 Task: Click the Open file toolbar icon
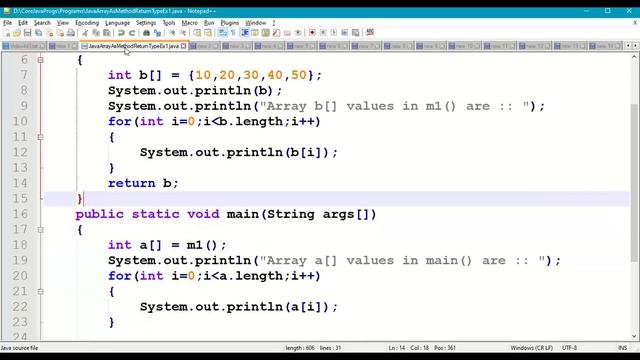pyautogui.click(x=17, y=33)
